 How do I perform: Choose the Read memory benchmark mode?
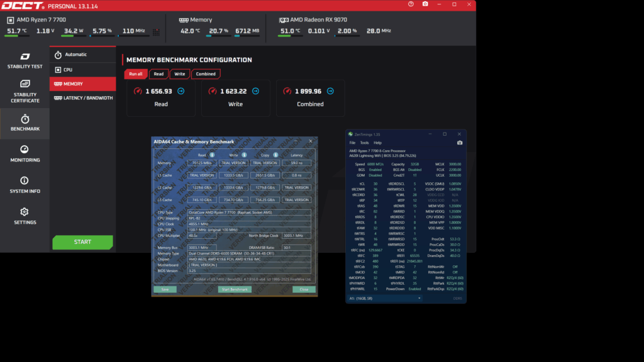[x=158, y=74]
